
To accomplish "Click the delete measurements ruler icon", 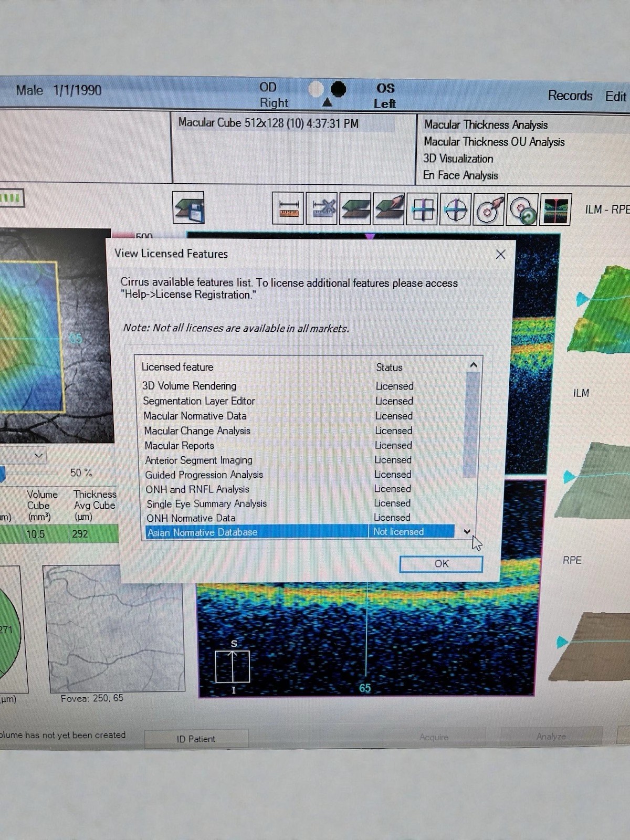I will [321, 209].
